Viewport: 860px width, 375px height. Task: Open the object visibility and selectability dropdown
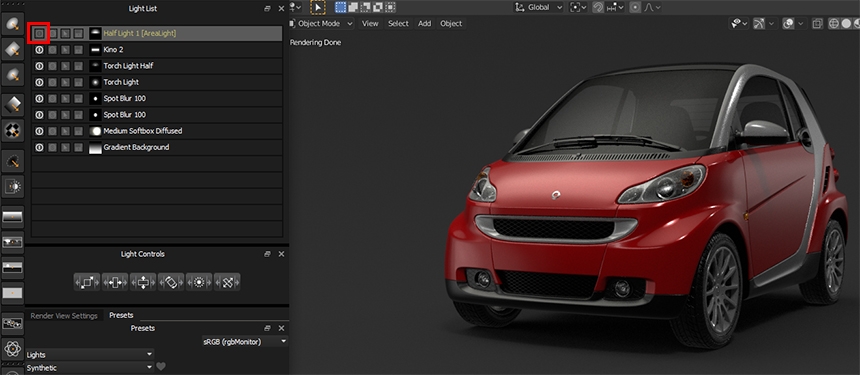click(739, 24)
